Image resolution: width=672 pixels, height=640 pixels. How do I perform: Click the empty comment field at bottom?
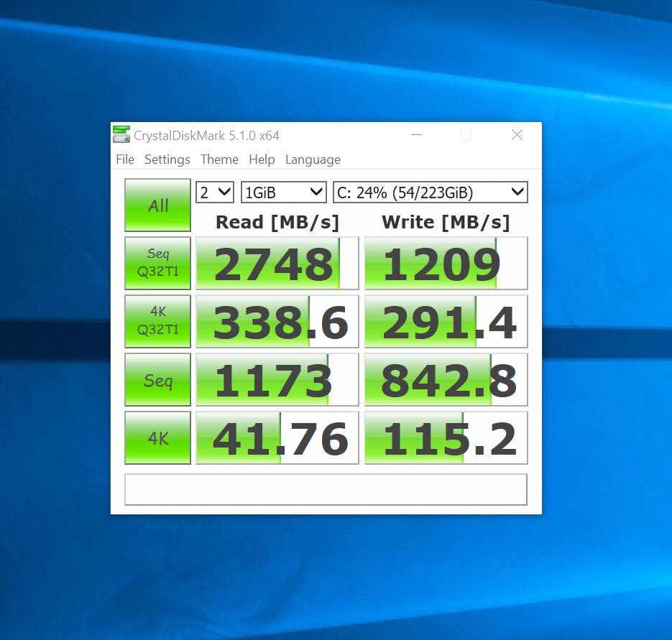[x=326, y=489]
